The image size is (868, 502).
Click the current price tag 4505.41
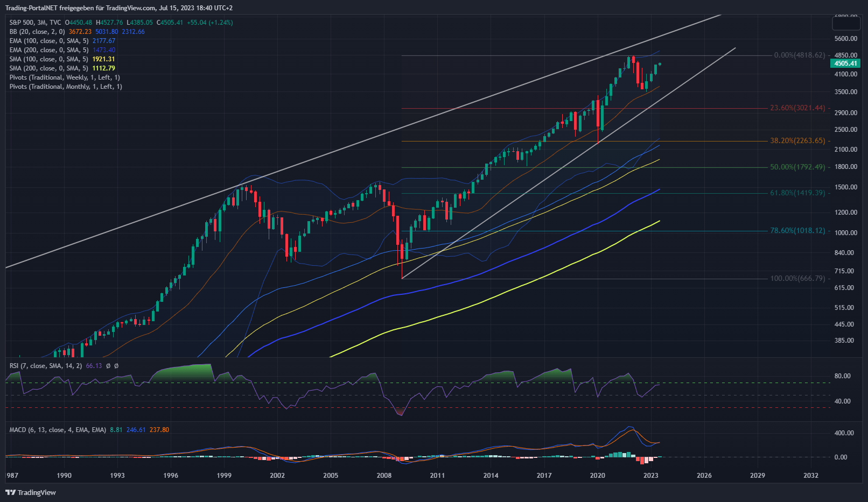point(845,63)
